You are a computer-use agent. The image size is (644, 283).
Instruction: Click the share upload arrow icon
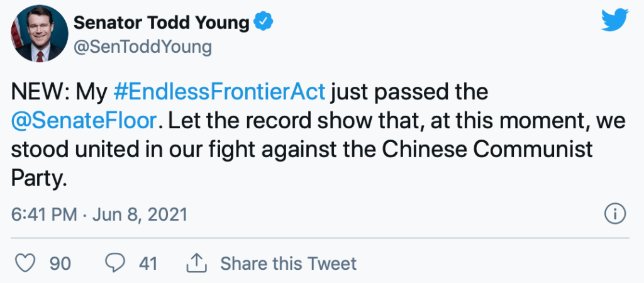(197, 263)
